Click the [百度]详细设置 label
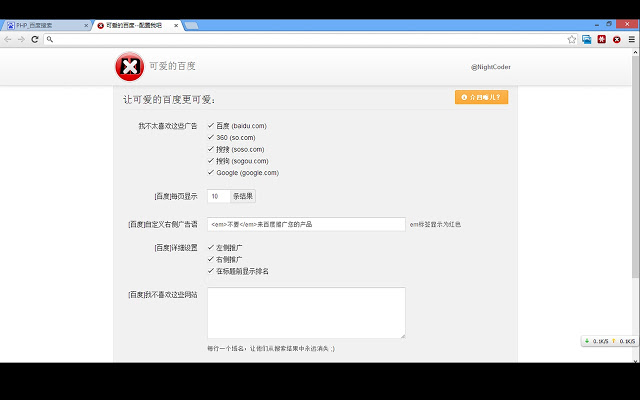640x400 pixels. pos(176,248)
